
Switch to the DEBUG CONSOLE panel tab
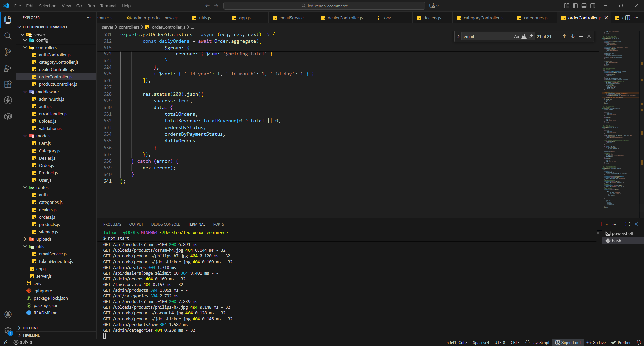coord(165,224)
